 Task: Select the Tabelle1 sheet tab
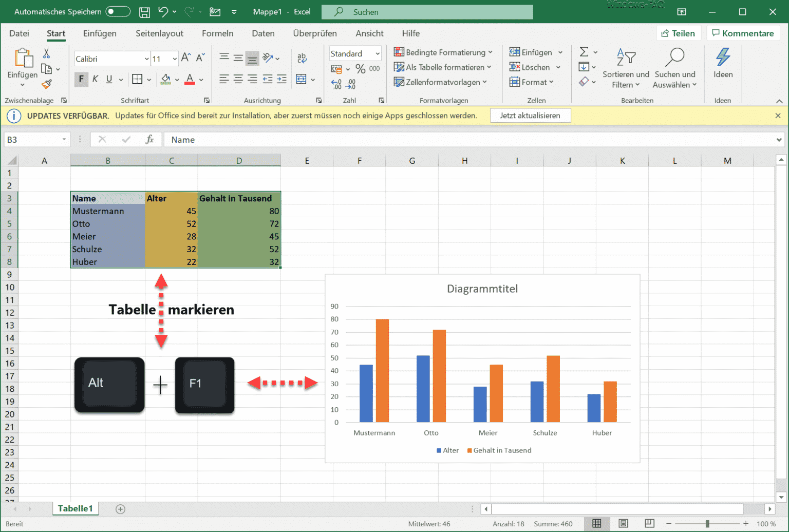coord(76,508)
